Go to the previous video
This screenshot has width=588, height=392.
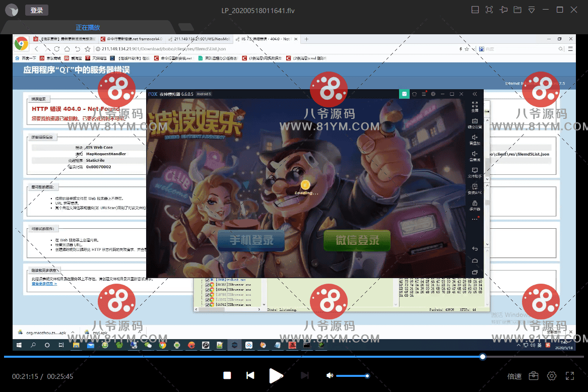coord(250,375)
